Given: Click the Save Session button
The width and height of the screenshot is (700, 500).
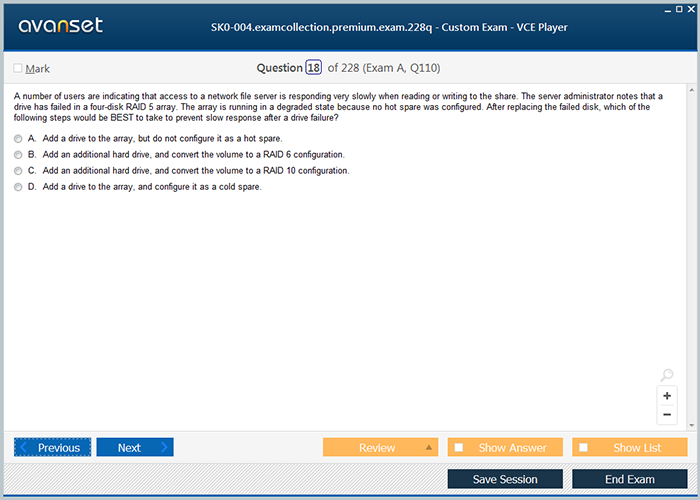Looking at the screenshot, I should [505, 479].
